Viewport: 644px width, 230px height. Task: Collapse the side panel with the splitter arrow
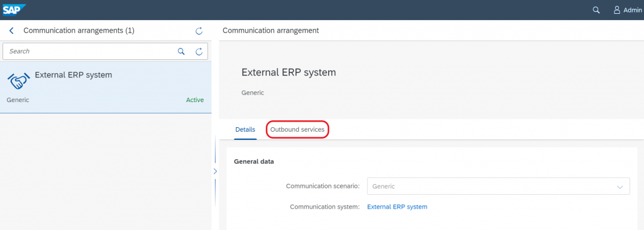click(215, 171)
